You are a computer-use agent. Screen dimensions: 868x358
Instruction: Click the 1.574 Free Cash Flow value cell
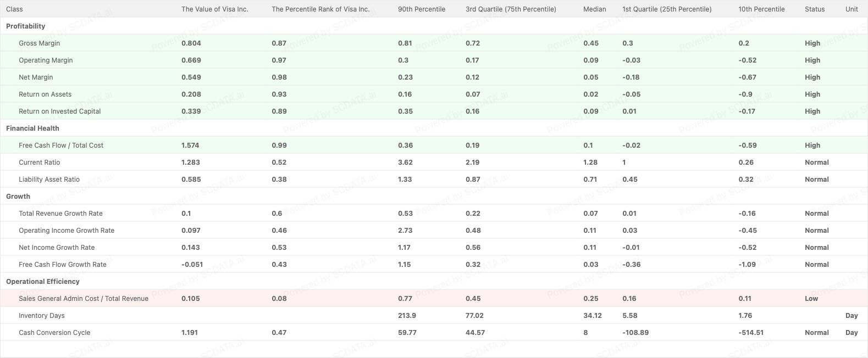click(x=190, y=146)
